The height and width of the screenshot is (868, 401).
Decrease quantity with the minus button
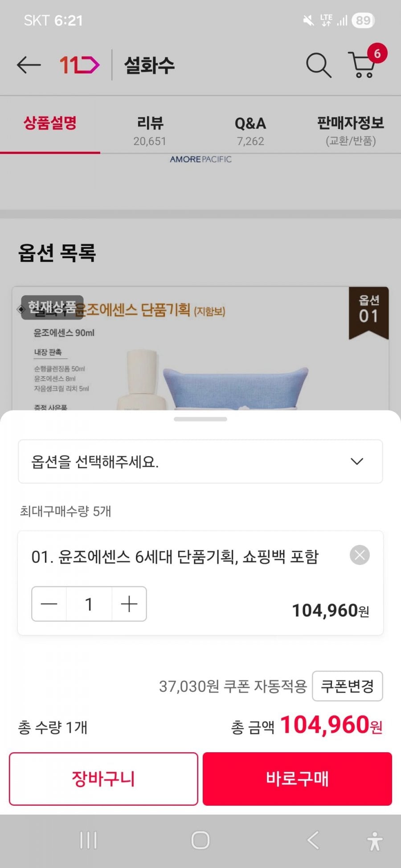coord(49,604)
